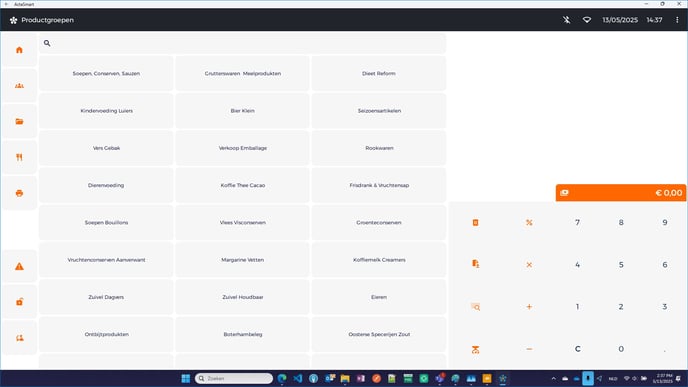688x387 pixels.
Task: Click the orange € 0,00 payment button
Action: [620, 193]
